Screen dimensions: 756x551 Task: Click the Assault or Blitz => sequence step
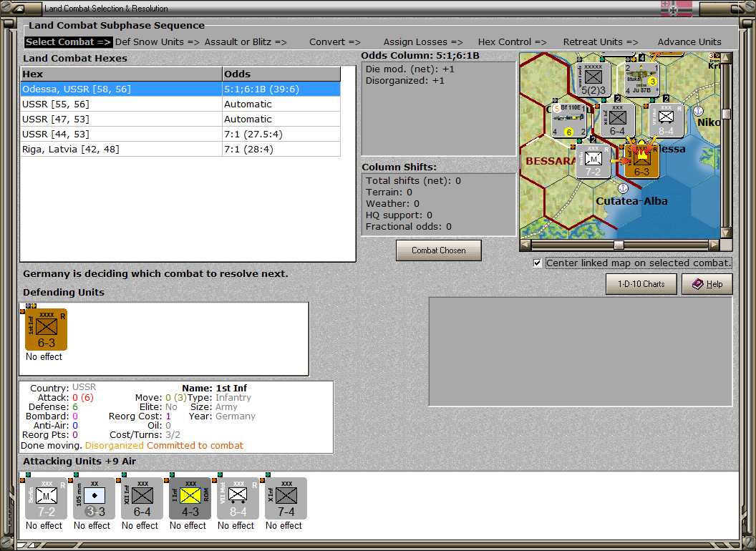[x=246, y=42]
